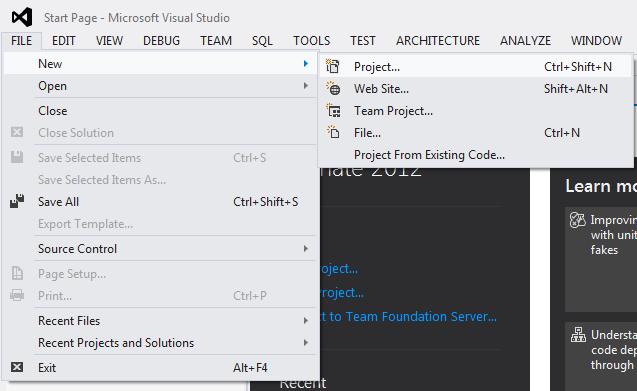The width and height of the screenshot is (637, 391).
Task: Click the new File document icon
Action: (x=333, y=132)
